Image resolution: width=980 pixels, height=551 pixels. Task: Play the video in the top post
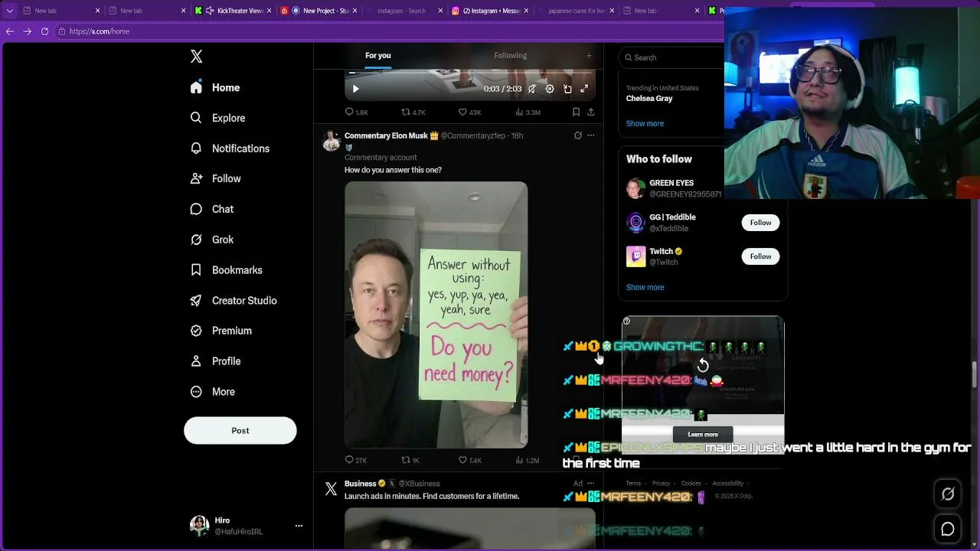[355, 89]
